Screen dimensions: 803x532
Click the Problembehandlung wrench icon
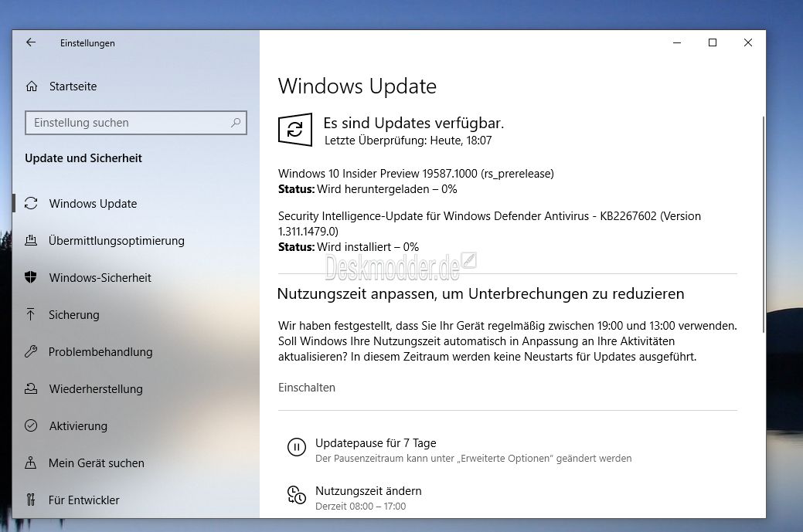31,351
